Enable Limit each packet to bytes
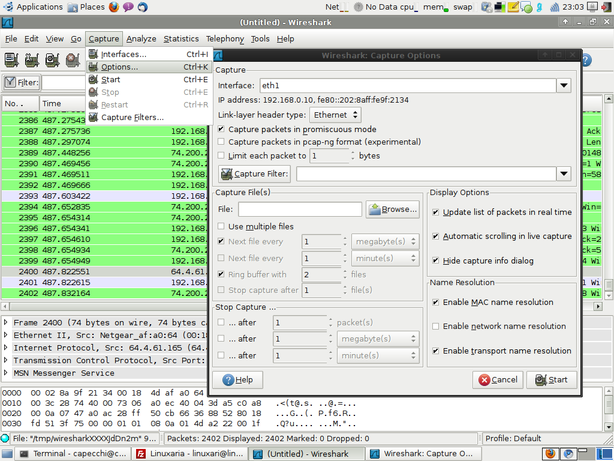The image size is (614, 461). pyautogui.click(x=221, y=155)
